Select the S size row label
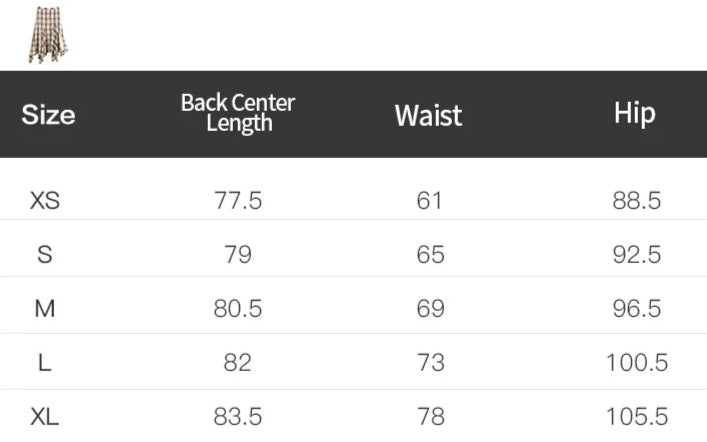707x442 pixels. (x=45, y=255)
